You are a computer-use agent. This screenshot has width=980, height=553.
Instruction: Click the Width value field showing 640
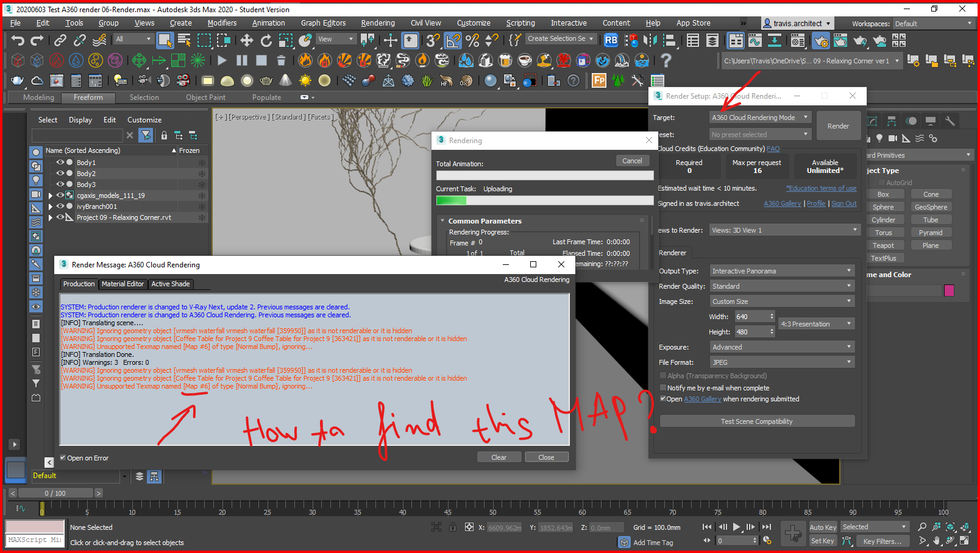(x=751, y=316)
